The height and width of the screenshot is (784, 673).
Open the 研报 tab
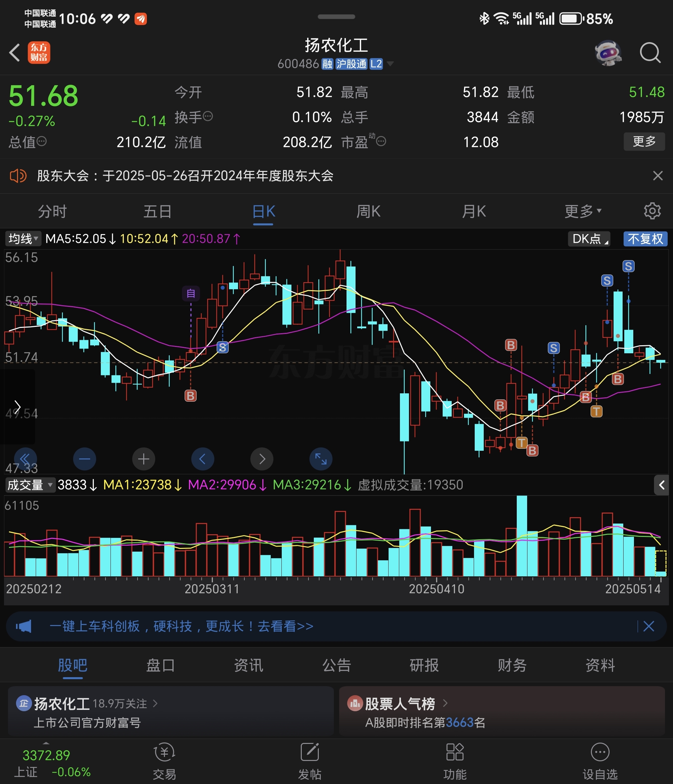[x=424, y=665]
